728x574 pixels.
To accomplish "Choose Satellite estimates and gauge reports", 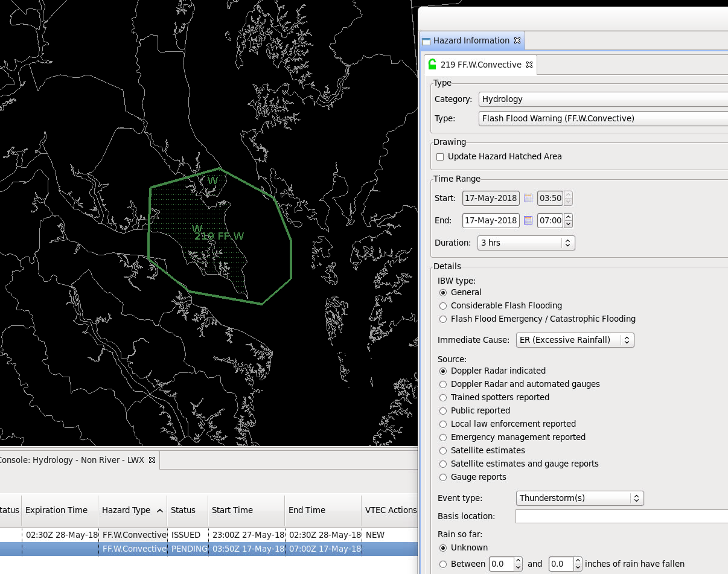I will point(443,464).
